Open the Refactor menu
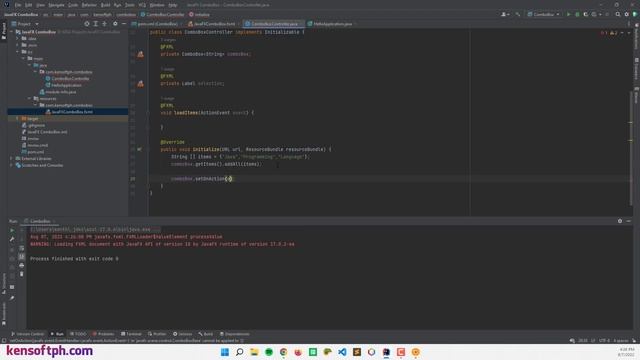The image size is (640, 360). click(89, 5)
